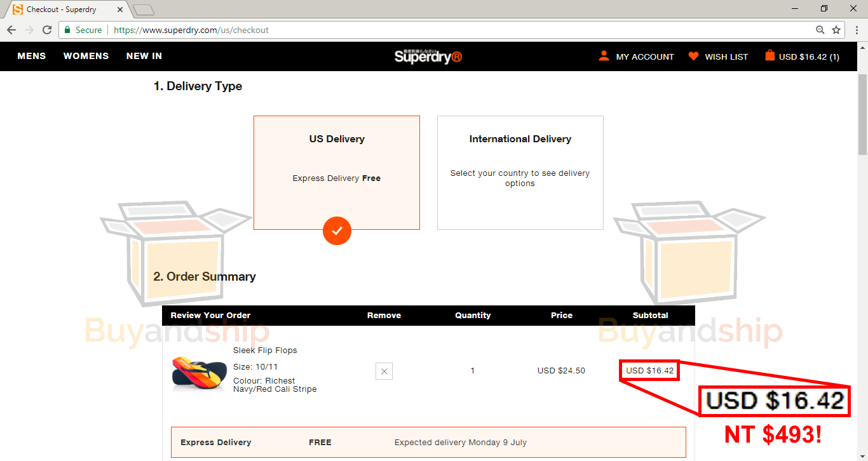Viewport: 868px width, 461px height.
Task: Click the browser back arrow
Action: click(11, 30)
